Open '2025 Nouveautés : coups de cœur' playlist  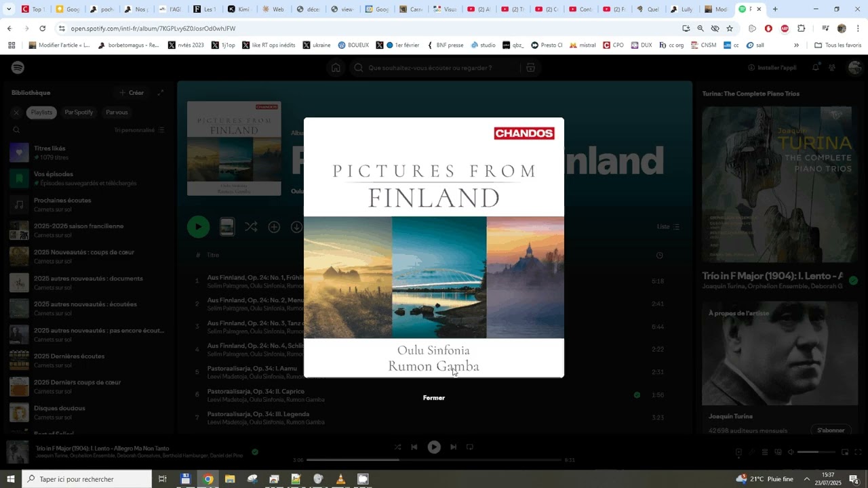(89, 256)
